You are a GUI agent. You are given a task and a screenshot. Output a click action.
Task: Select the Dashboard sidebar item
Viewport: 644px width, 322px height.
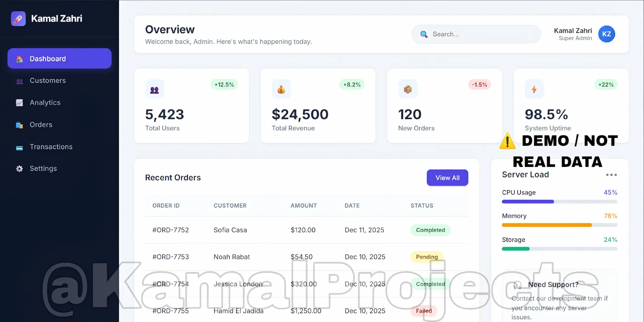tap(59, 59)
